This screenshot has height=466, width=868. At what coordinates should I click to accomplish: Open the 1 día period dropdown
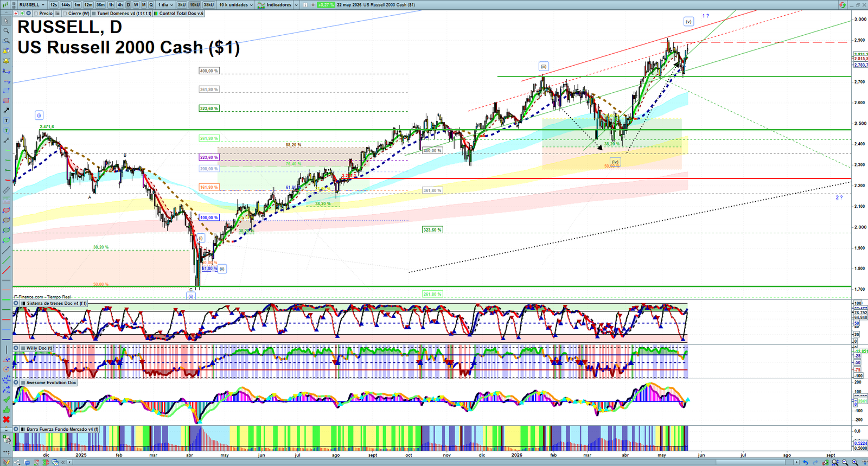coord(165,5)
